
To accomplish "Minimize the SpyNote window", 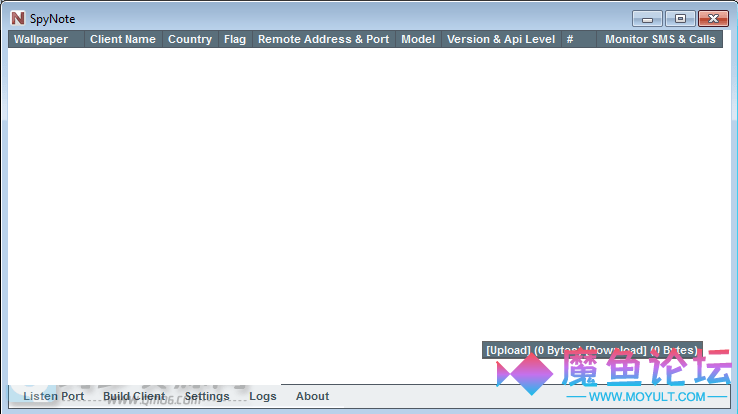I will (x=647, y=19).
